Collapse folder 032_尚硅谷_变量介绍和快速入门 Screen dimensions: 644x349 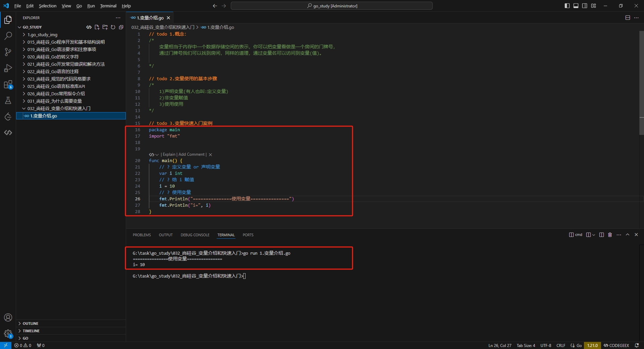click(71, 108)
